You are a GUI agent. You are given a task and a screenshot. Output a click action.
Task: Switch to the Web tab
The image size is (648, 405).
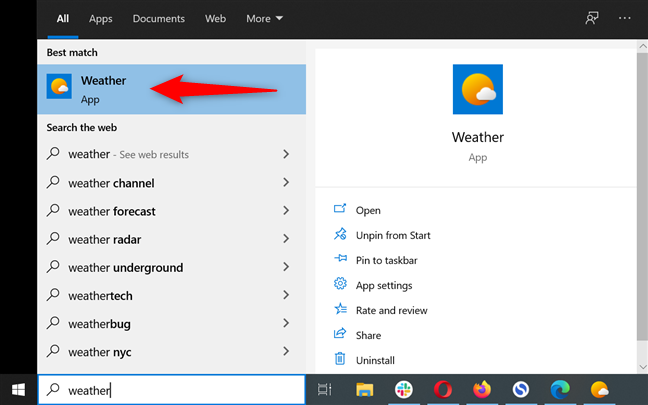tap(215, 19)
